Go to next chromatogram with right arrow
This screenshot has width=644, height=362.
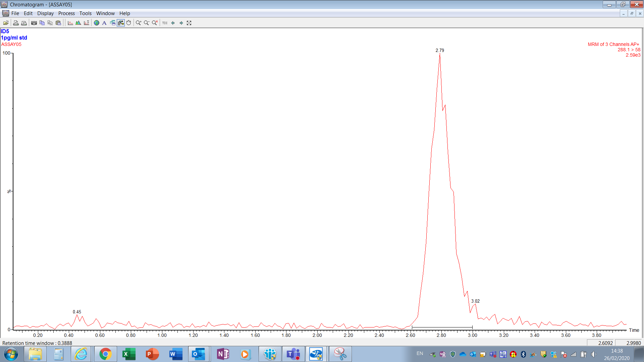[x=181, y=23]
